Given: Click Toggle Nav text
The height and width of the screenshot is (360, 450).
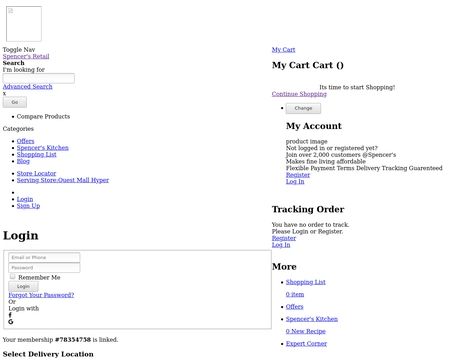Looking at the screenshot, I should (19, 50).
